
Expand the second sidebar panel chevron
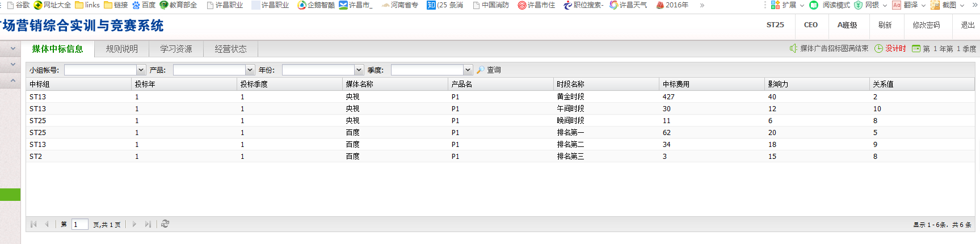[x=12, y=65]
